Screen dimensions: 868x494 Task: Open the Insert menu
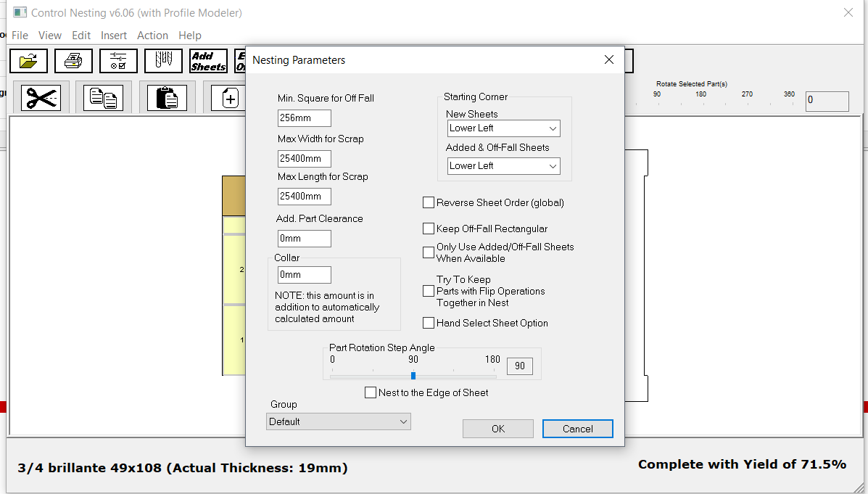[x=113, y=36]
